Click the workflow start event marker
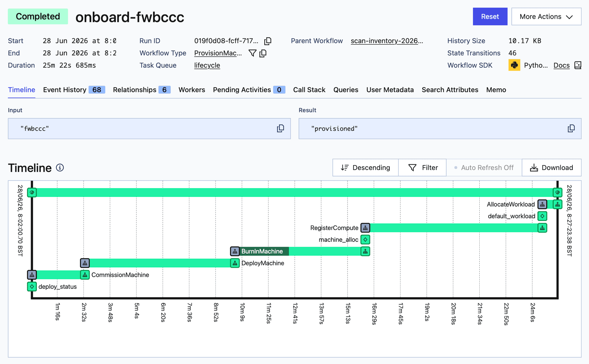Viewport: 589px width, 364px height. [x=32, y=192]
